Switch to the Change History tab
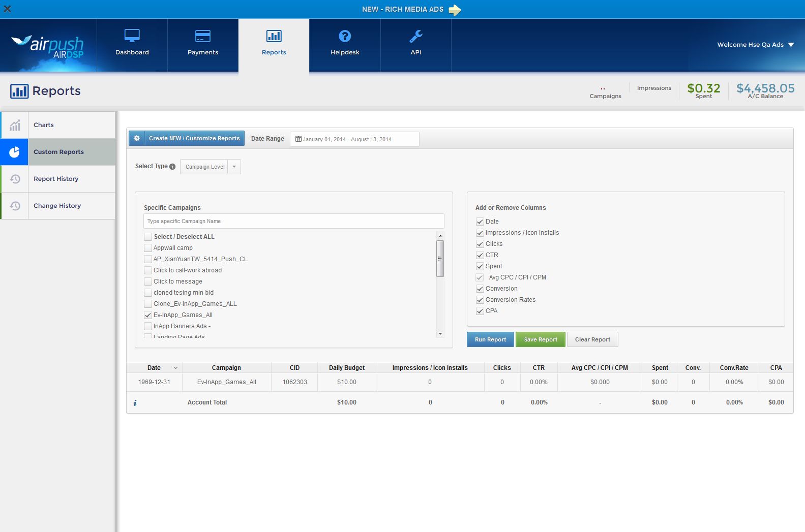The width and height of the screenshot is (805, 532). coord(57,206)
